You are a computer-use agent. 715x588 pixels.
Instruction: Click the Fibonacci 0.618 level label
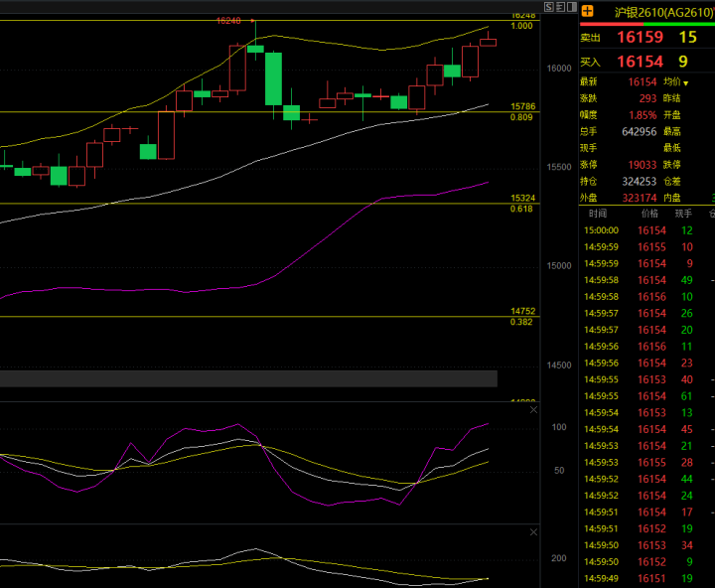[521, 209]
